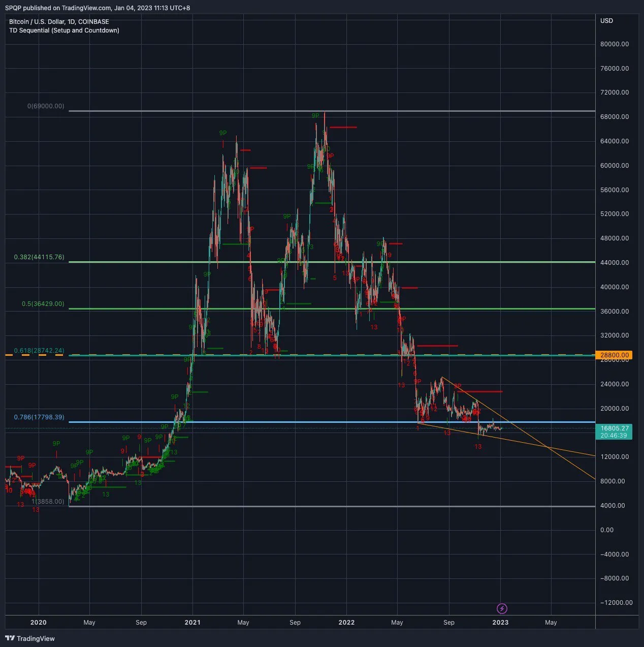Viewport: 644px width, 647px height.
Task: Select the May label on the time axis
Action: point(551,622)
